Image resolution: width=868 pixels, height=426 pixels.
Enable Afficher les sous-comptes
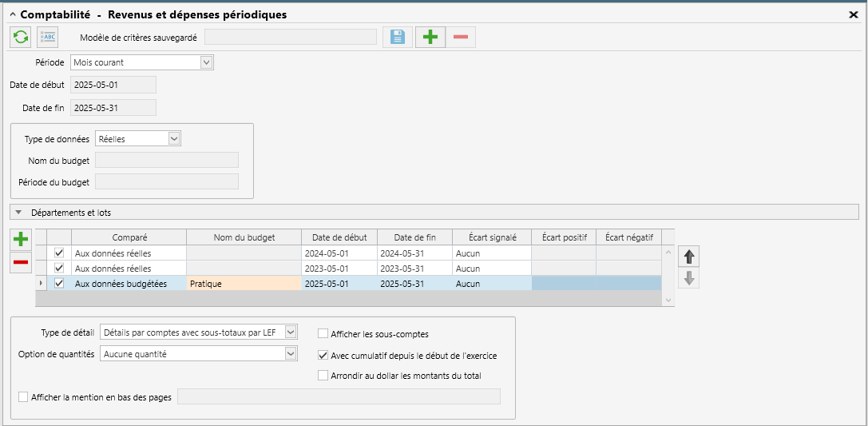click(x=323, y=333)
